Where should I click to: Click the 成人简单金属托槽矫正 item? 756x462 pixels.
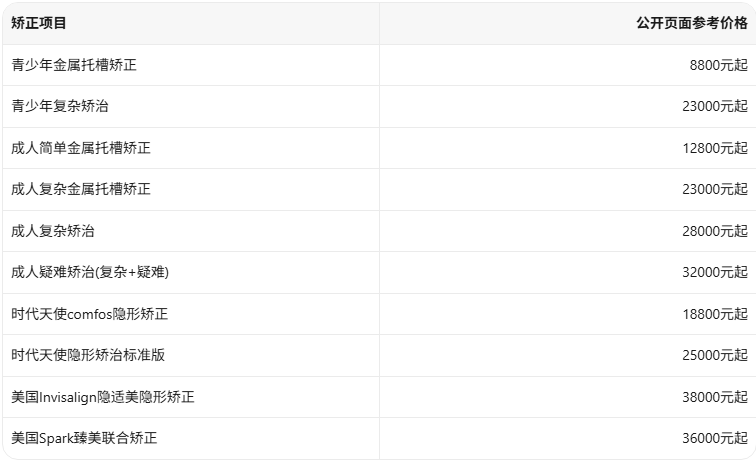(x=81, y=148)
